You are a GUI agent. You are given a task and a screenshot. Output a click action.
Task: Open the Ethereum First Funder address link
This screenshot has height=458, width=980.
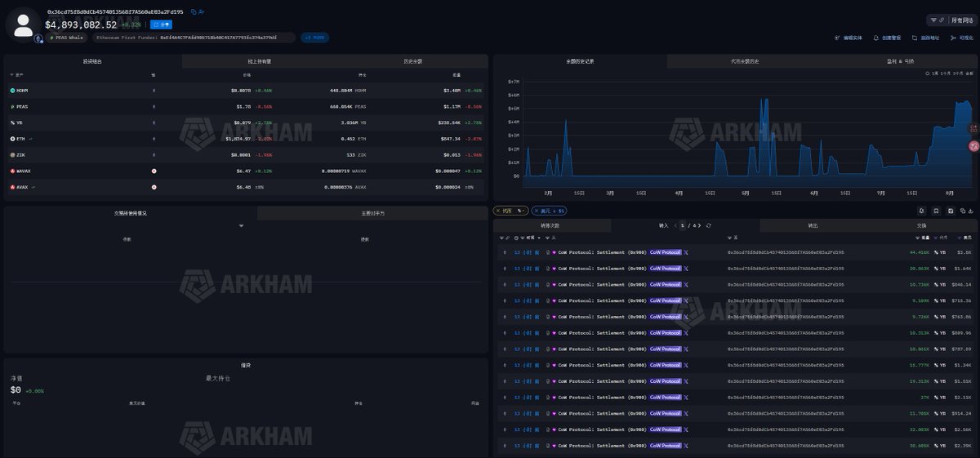218,38
